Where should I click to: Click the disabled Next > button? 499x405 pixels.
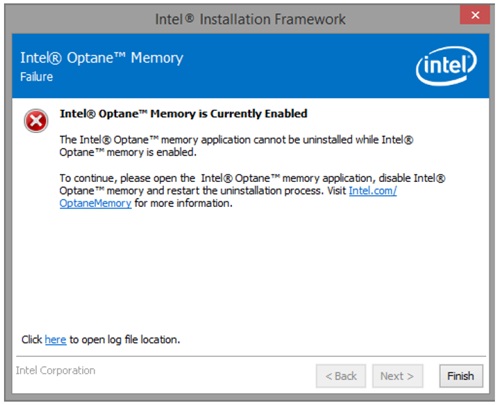pos(397,376)
